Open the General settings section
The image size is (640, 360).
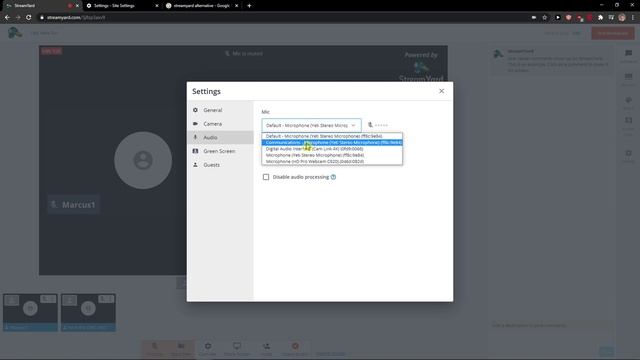220,110
